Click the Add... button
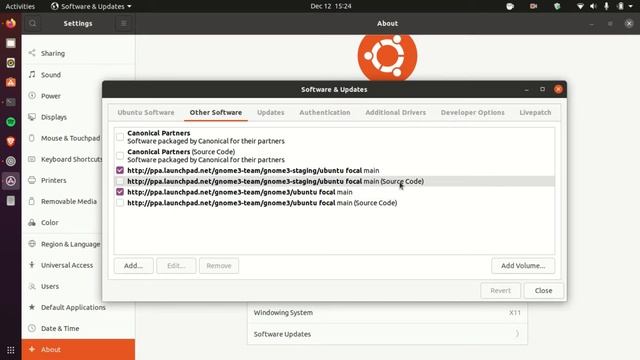The image size is (640, 360). click(133, 266)
